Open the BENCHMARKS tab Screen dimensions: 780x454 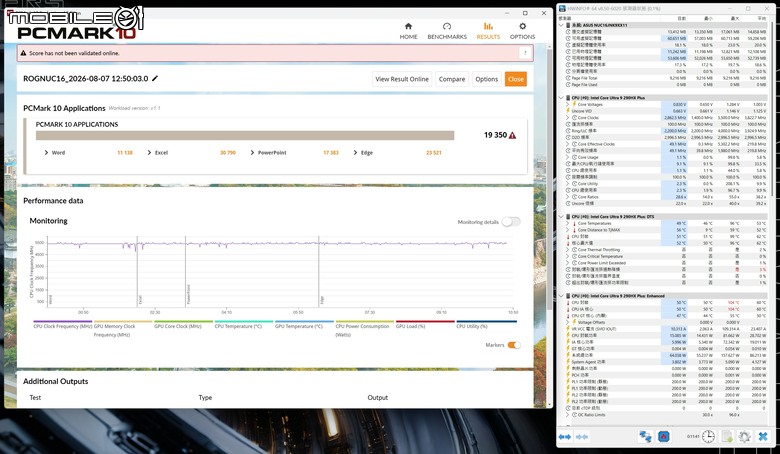[x=447, y=31]
